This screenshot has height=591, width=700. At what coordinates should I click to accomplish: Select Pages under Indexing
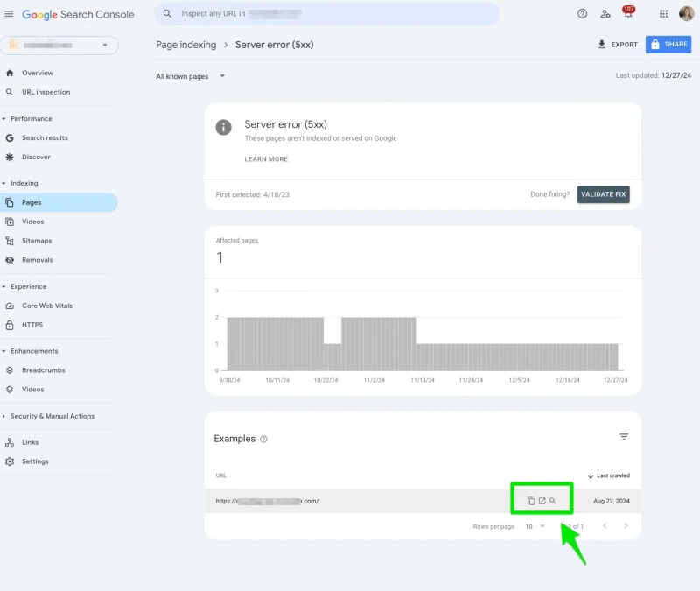click(x=58, y=202)
